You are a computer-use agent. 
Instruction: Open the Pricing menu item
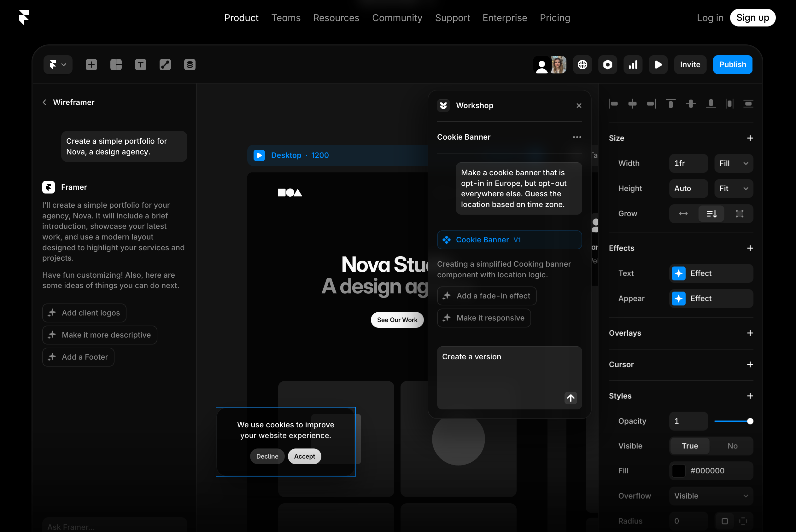(555, 18)
